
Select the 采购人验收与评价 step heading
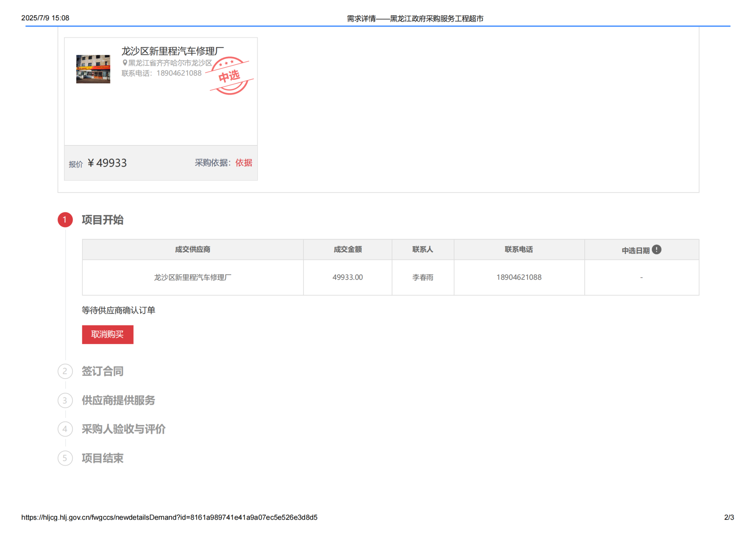point(123,429)
